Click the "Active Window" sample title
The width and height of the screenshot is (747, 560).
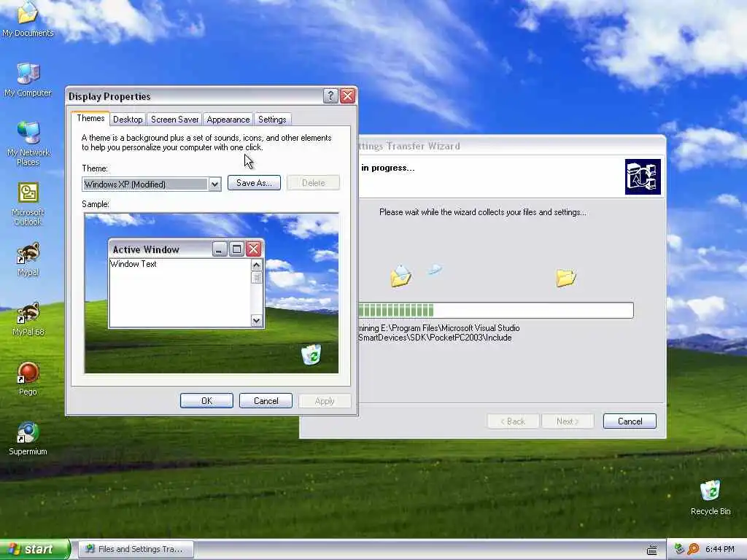tap(146, 249)
